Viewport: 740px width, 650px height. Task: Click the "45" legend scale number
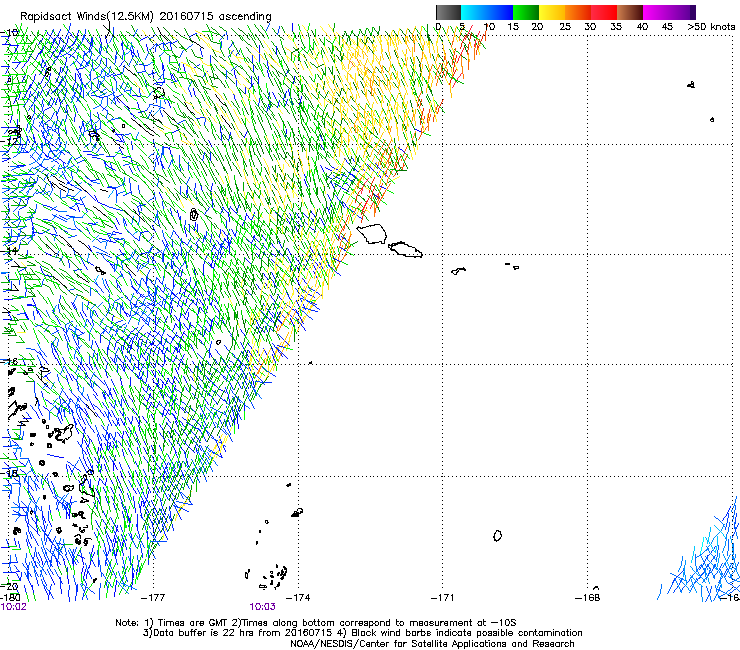tap(667, 27)
